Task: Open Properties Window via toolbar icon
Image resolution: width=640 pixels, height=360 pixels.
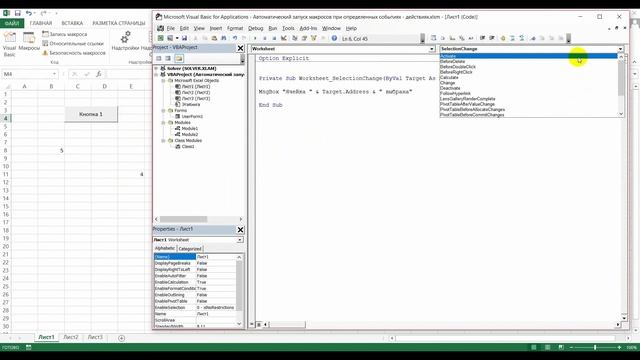Action: tap(304, 38)
